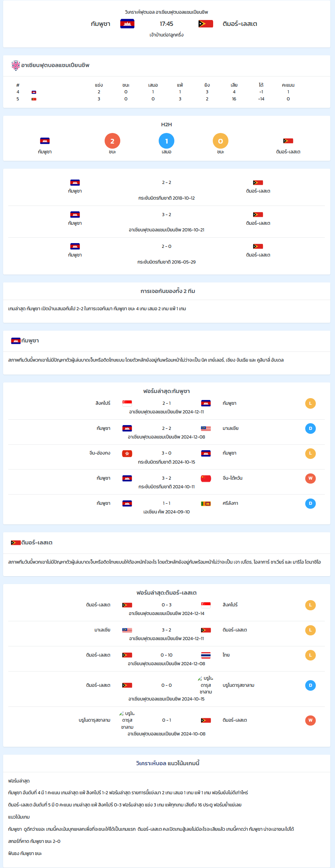Click the Timor-Leste flag in the match header

pyautogui.click(x=206, y=24)
